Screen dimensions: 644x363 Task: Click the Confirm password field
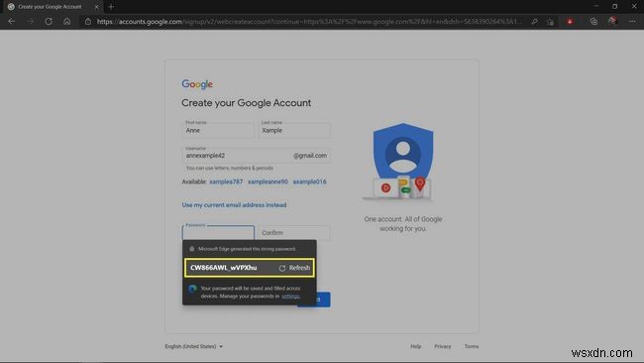[294, 233]
